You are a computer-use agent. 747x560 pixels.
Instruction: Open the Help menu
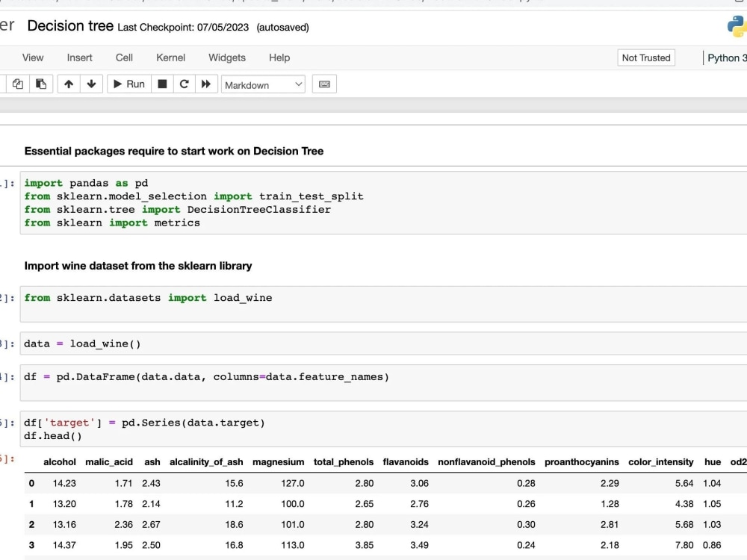coord(279,57)
